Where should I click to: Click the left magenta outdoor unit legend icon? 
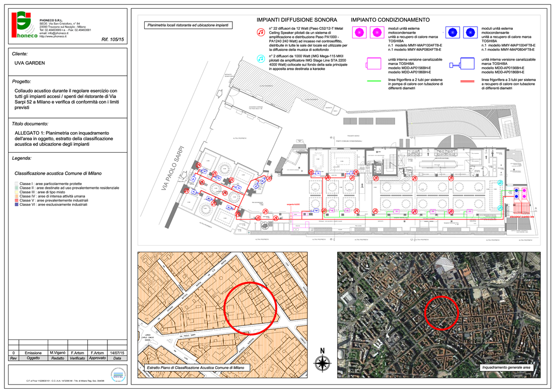pos(359,33)
